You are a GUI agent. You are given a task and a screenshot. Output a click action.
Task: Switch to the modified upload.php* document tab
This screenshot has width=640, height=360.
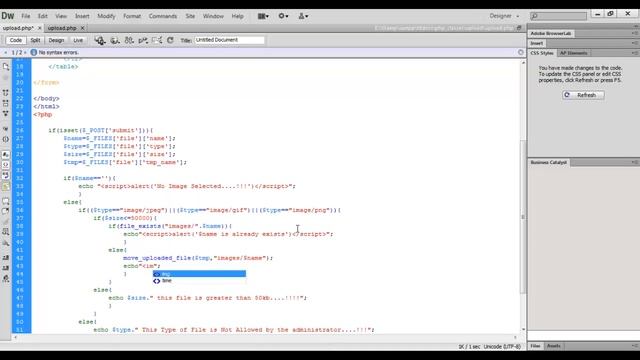pyautogui.click(x=18, y=28)
